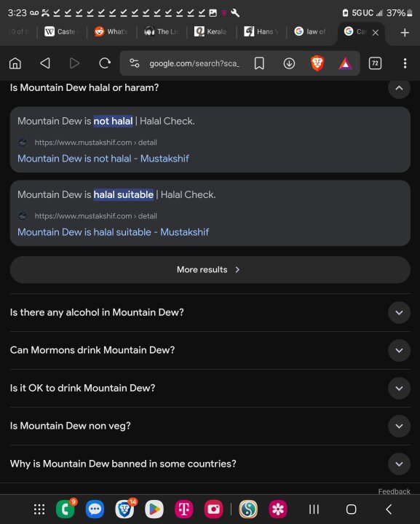420x524 pixels.
Task: Bookmark the page with the bookmark icon
Action: [259, 63]
